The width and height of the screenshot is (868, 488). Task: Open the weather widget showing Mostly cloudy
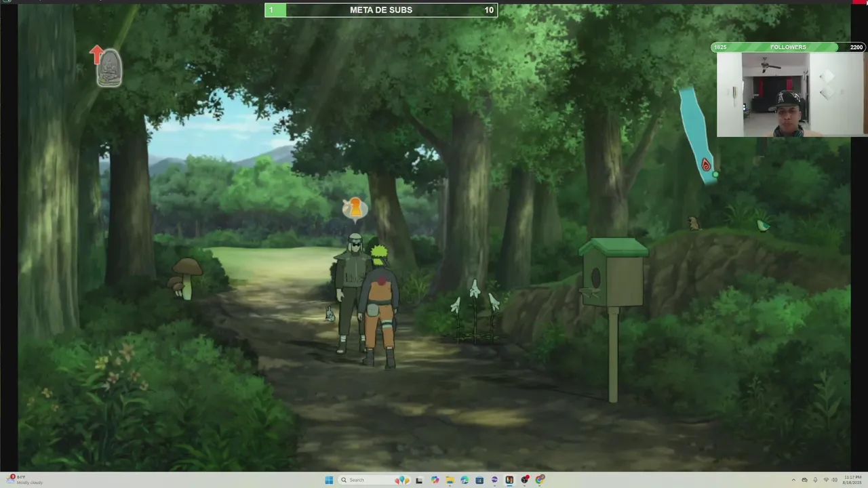click(x=26, y=480)
